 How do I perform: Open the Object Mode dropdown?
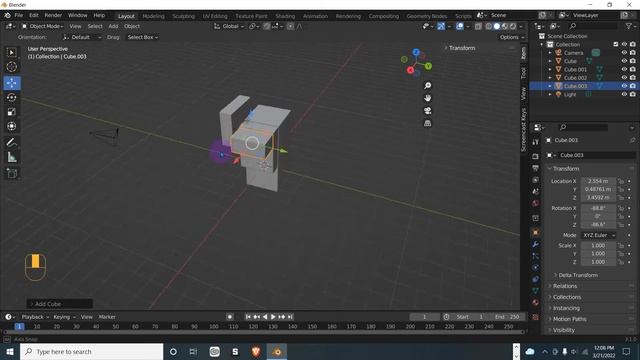coord(42,26)
